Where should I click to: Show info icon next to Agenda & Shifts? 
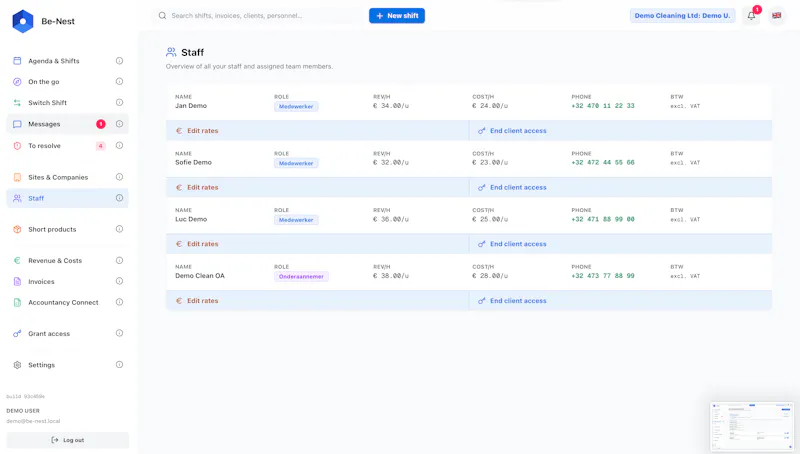tap(119, 61)
